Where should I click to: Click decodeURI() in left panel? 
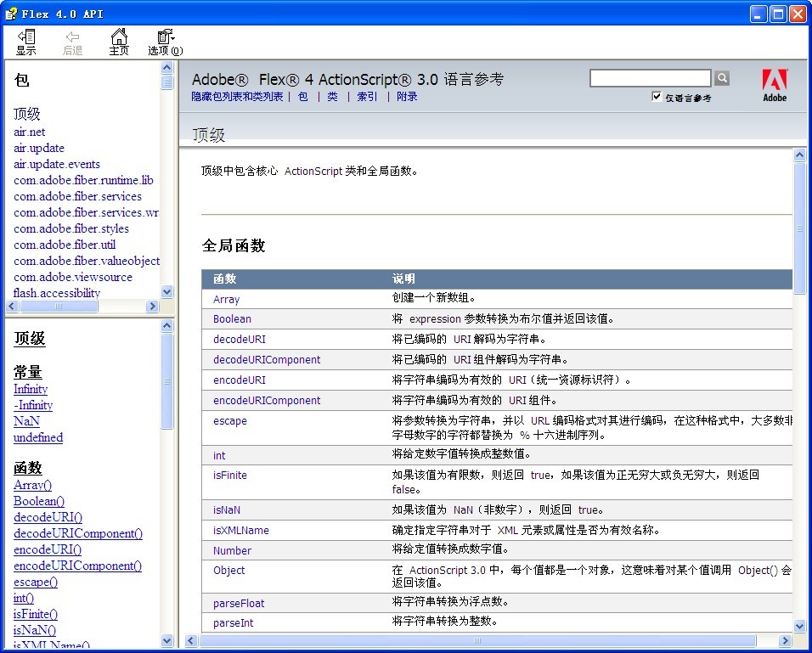click(48, 517)
